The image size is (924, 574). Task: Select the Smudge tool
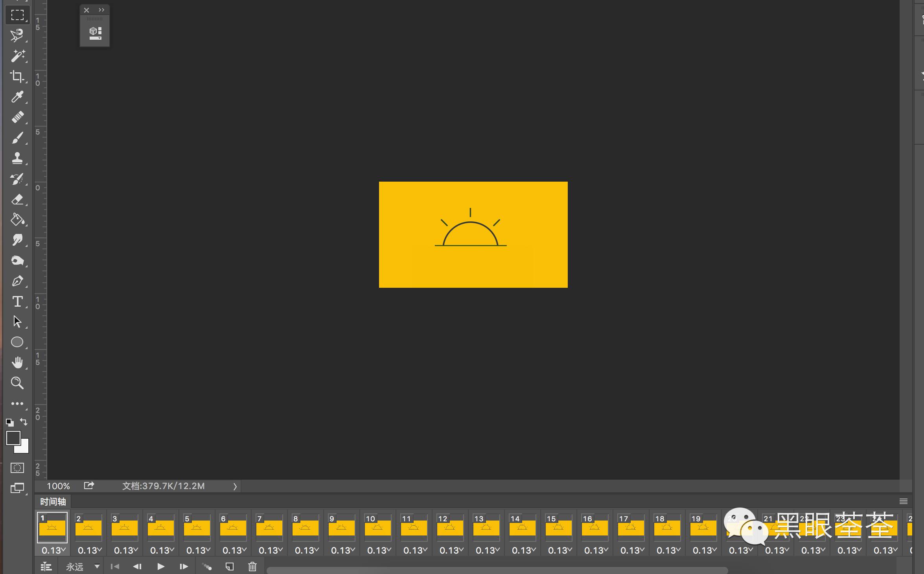[17, 240]
